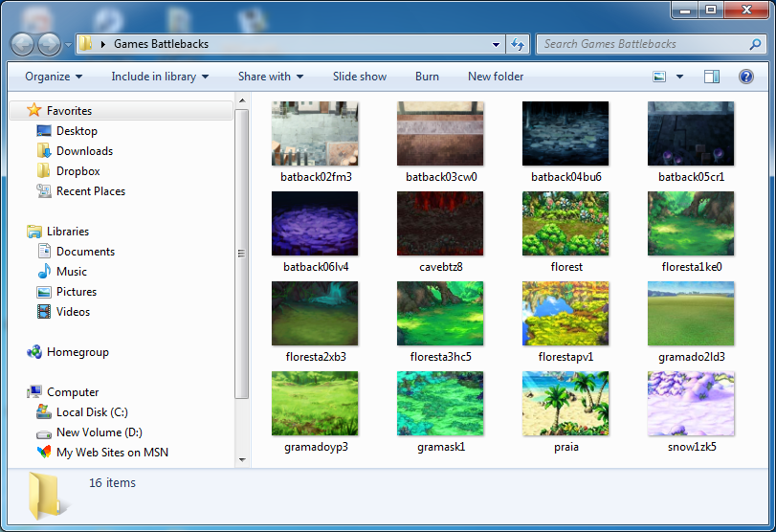Select Favorites in the navigation pane

pos(122,110)
